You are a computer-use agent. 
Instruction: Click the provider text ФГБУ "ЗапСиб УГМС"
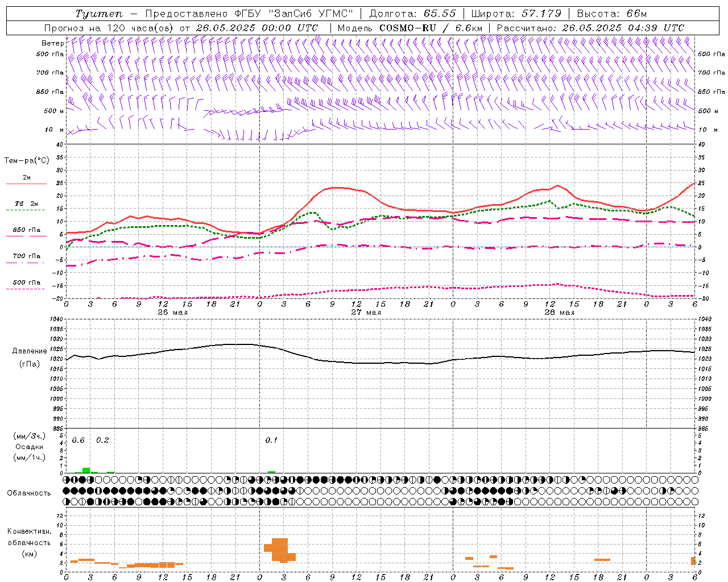(295, 14)
